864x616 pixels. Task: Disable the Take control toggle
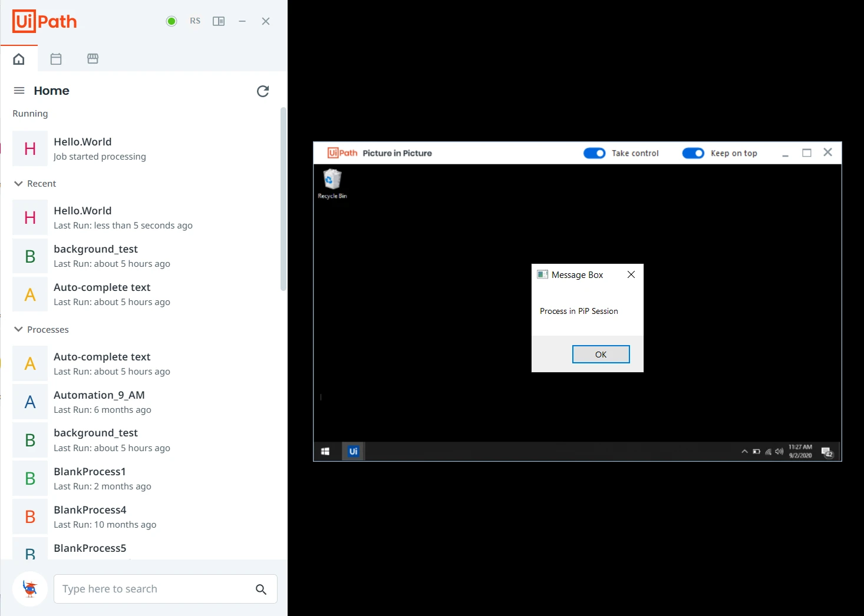pyautogui.click(x=594, y=153)
